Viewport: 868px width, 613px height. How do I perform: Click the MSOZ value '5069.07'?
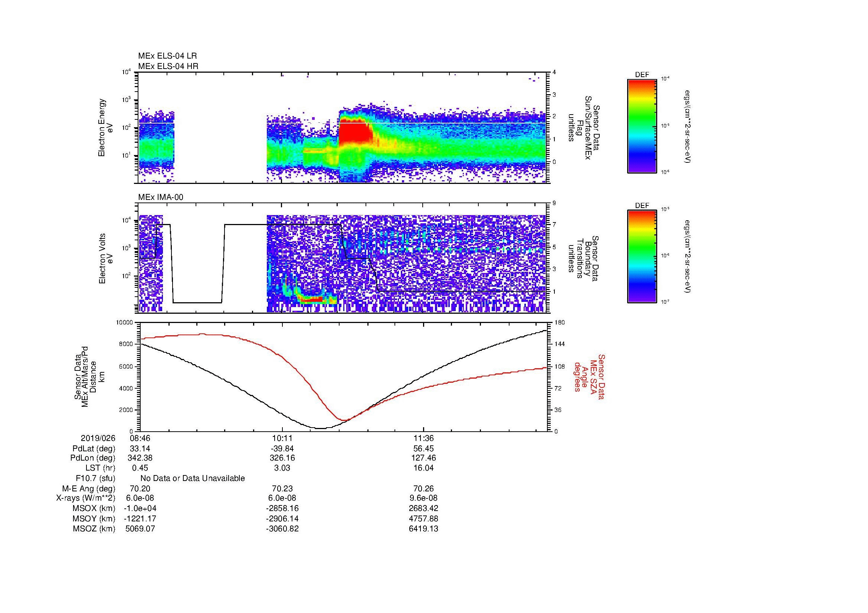pos(140,529)
